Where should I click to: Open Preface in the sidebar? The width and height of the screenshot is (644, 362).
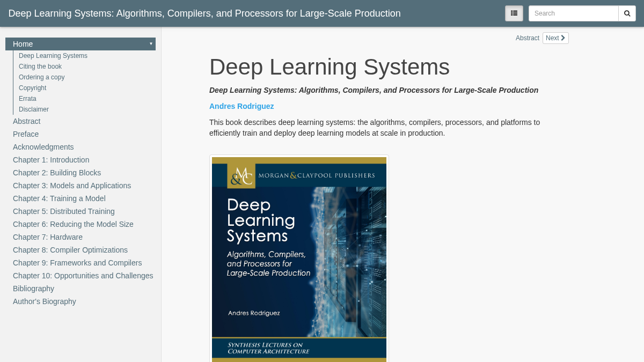pyautogui.click(x=26, y=134)
